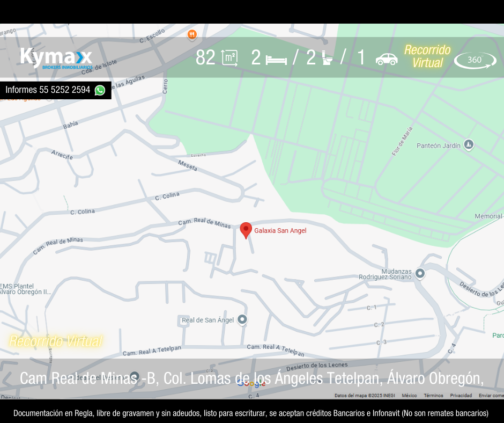
Task: Click the Google logo on the map
Action: pos(251,383)
